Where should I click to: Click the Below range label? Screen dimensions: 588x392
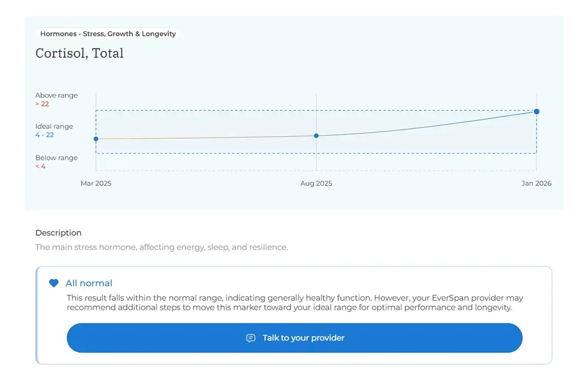[56, 158]
